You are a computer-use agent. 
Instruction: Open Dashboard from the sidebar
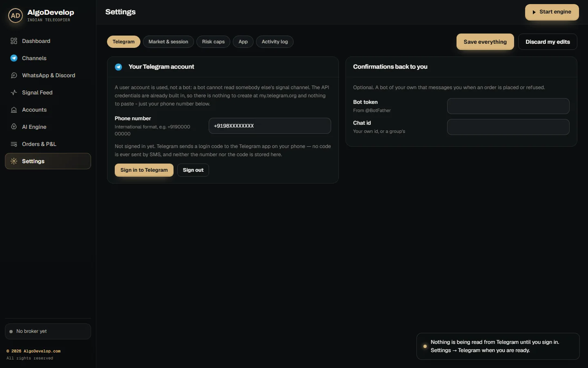48,41
